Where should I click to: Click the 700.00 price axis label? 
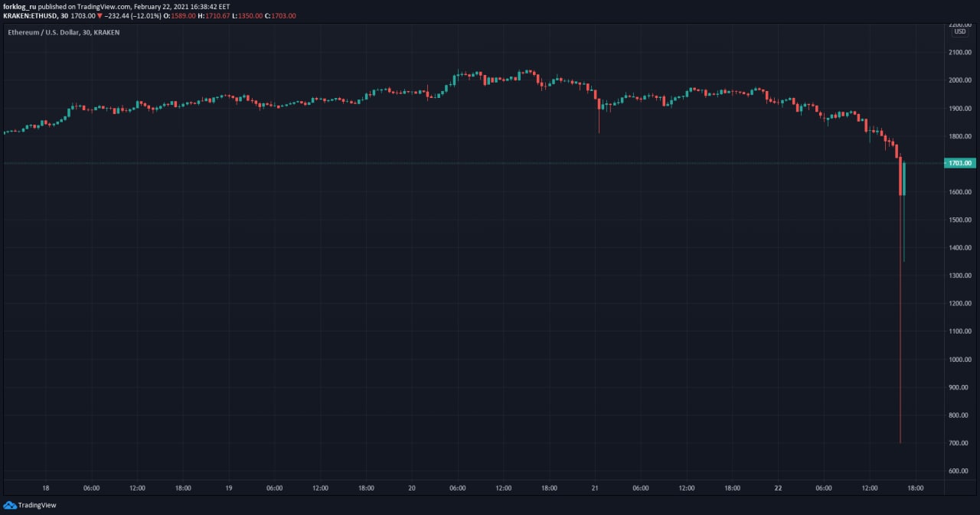click(x=960, y=443)
